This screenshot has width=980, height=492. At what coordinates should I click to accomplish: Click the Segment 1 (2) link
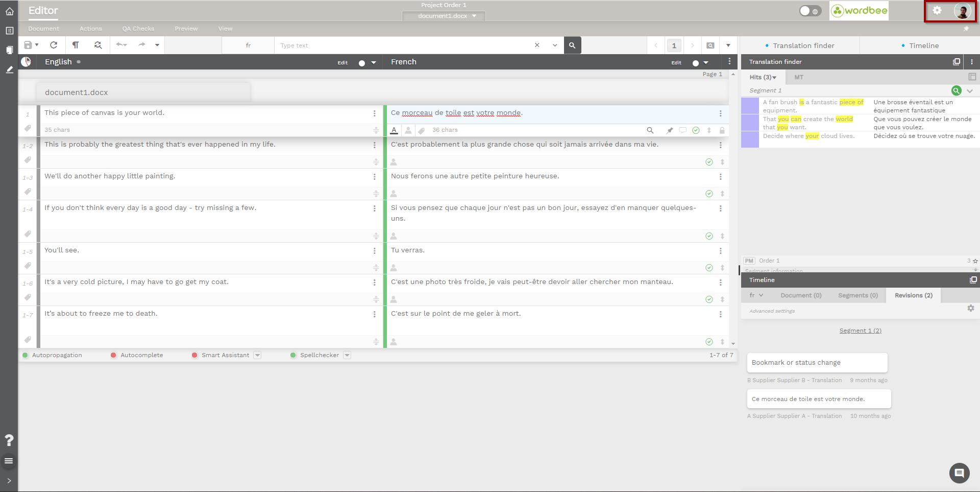[860, 331]
